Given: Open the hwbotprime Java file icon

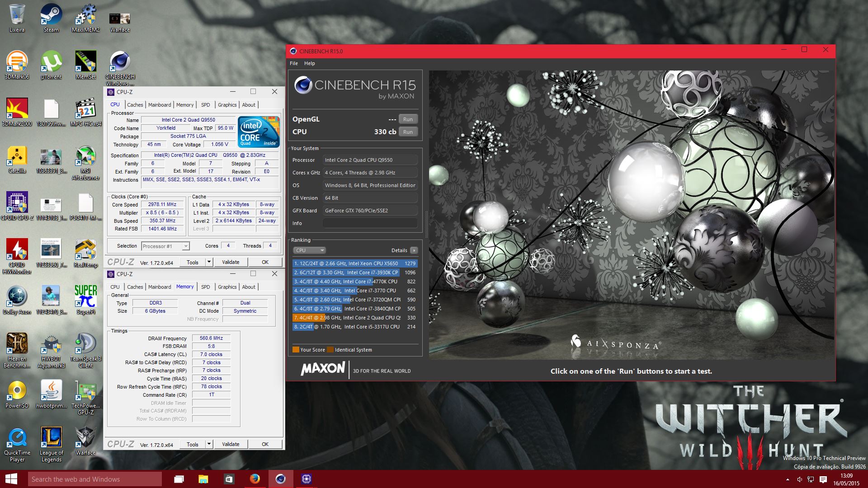Looking at the screenshot, I should 51,394.
